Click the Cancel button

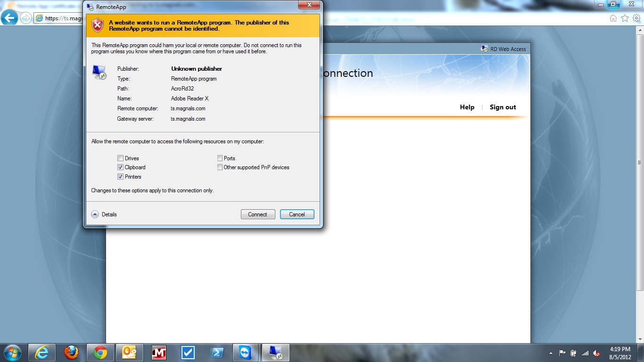297,214
